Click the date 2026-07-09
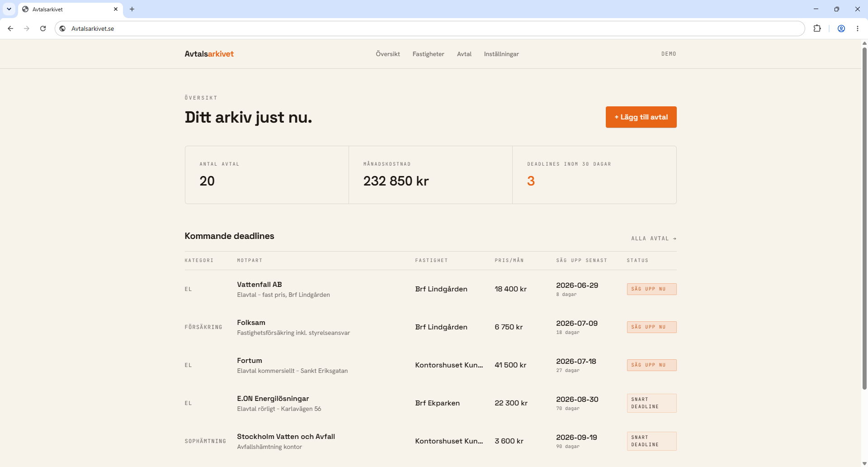 point(577,324)
